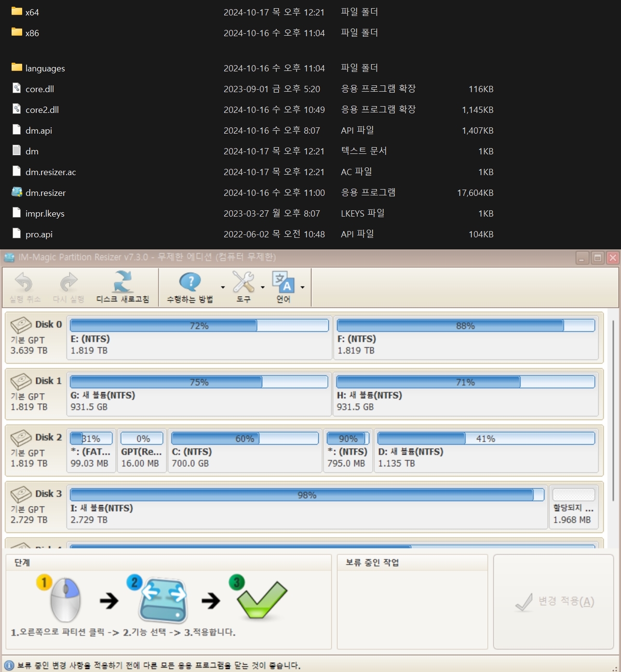The height and width of the screenshot is (672, 621).
Task: Click the vertical scrollbar of the disk list
Action: tap(613, 411)
